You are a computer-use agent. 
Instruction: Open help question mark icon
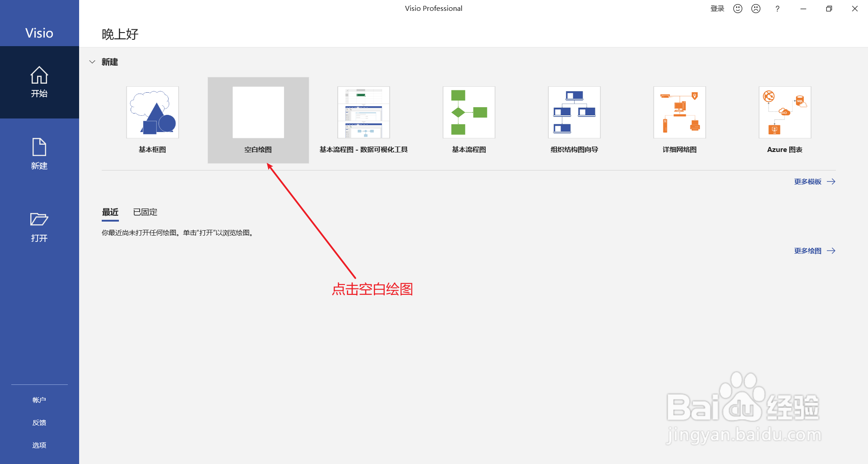pyautogui.click(x=778, y=9)
